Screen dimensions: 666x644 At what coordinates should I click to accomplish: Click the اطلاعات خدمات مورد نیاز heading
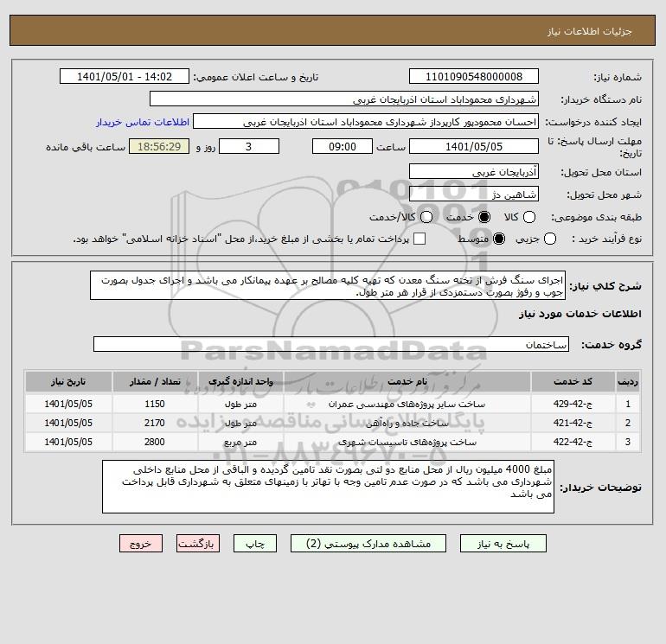tap(580, 314)
